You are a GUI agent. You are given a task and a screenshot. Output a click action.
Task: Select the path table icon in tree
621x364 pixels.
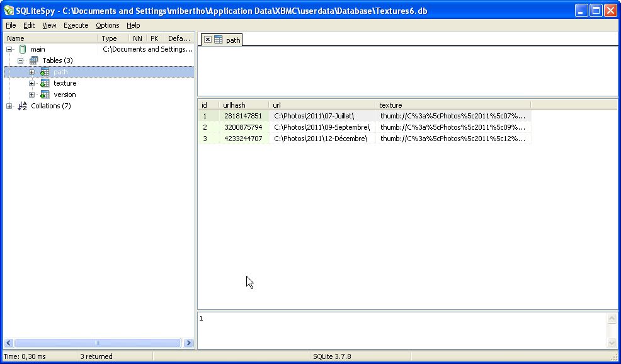coord(45,72)
